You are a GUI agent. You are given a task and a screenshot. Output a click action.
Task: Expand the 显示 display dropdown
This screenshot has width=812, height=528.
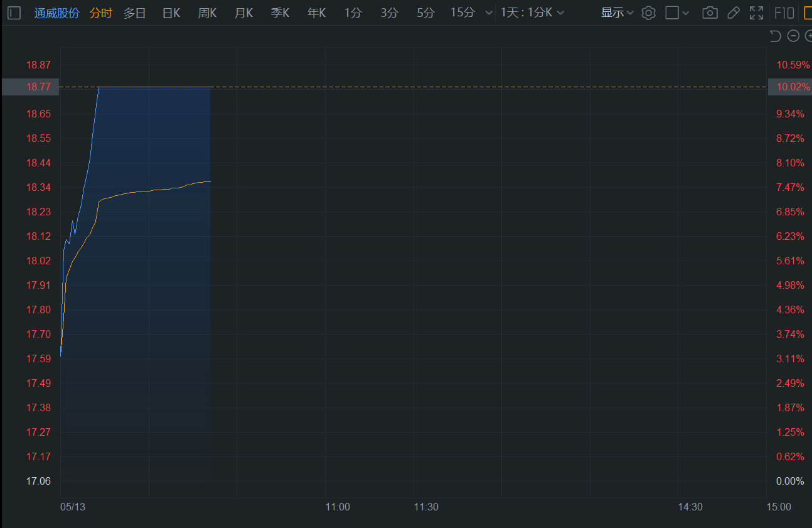pos(617,13)
